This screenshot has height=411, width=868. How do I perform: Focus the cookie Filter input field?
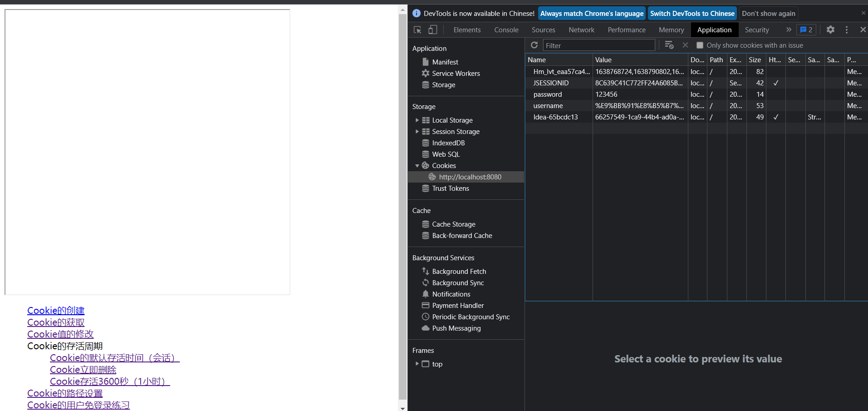pos(599,45)
